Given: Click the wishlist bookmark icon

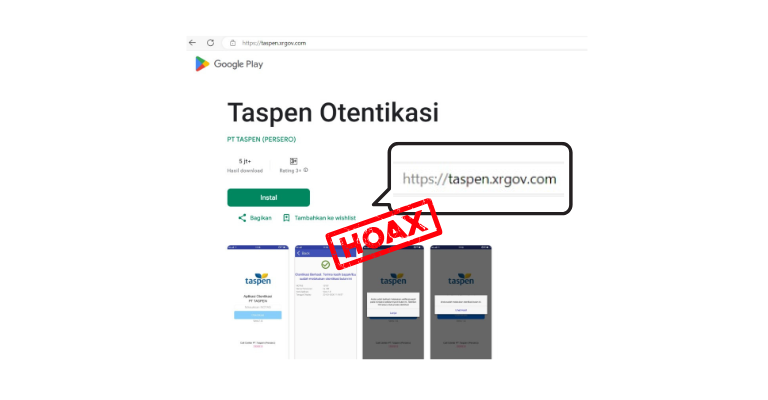Looking at the screenshot, I should pos(287,218).
